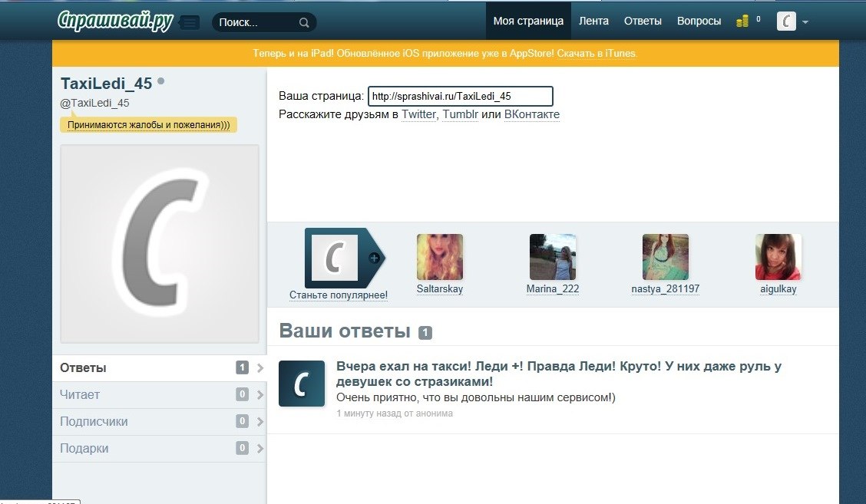Open the messages icon beside the logo
This screenshot has width=866, height=504.
tap(190, 22)
